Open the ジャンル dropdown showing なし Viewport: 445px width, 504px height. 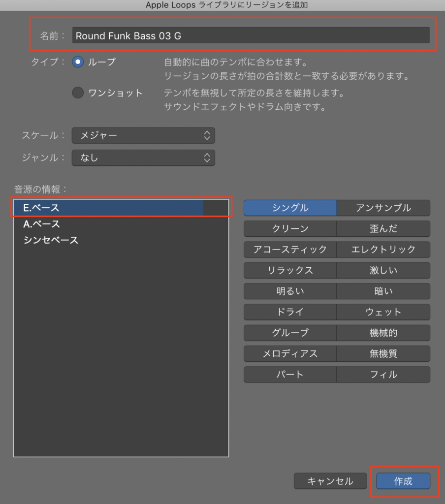pos(143,158)
